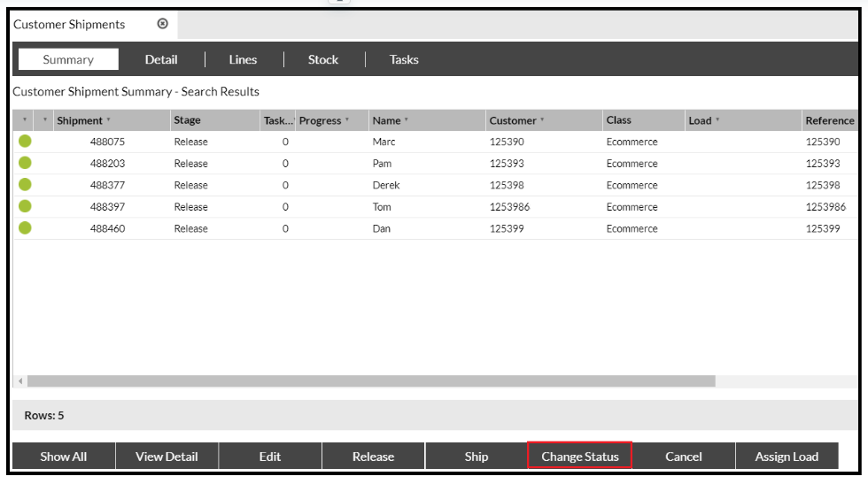Click the Release button

(x=373, y=457)
